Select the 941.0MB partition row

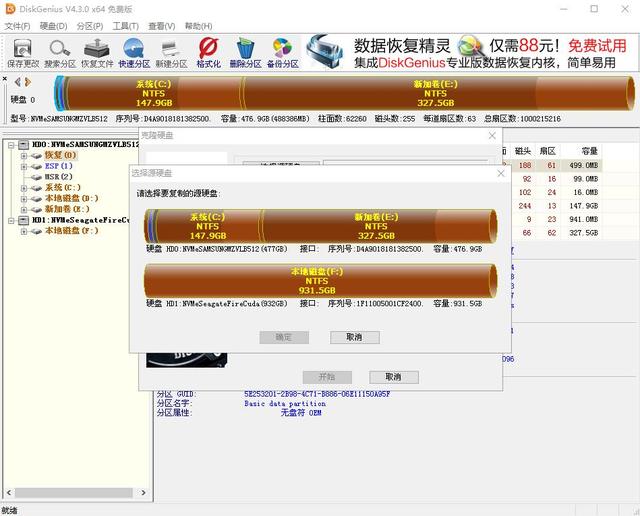pos(553,219)
